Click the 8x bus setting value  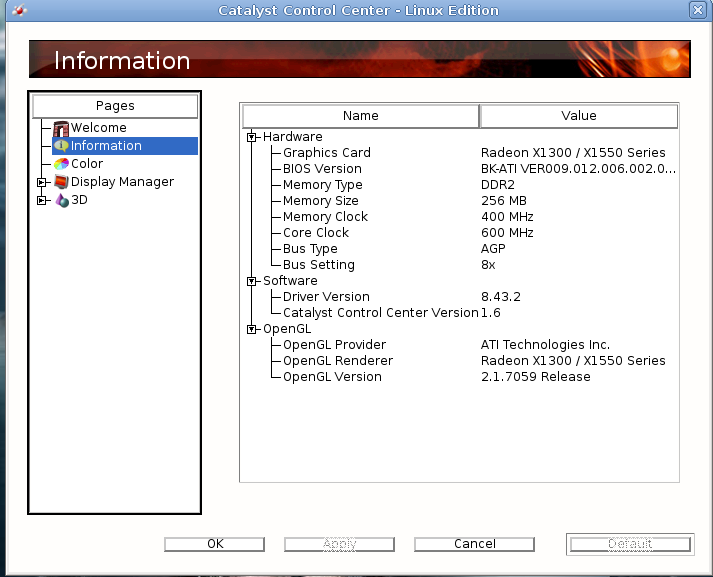point(488,265)
